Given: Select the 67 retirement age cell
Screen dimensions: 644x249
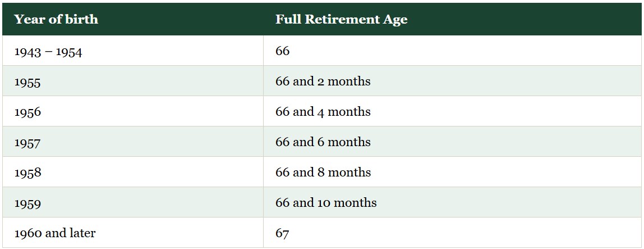Looking at the screenshot, I should (x=452, y=233).
